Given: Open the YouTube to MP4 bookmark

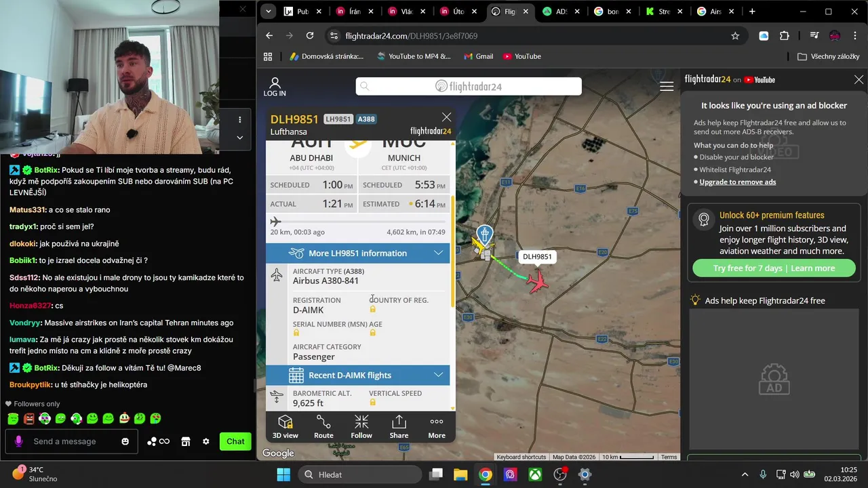Looking at the screenshot, I should coord(414,56).
